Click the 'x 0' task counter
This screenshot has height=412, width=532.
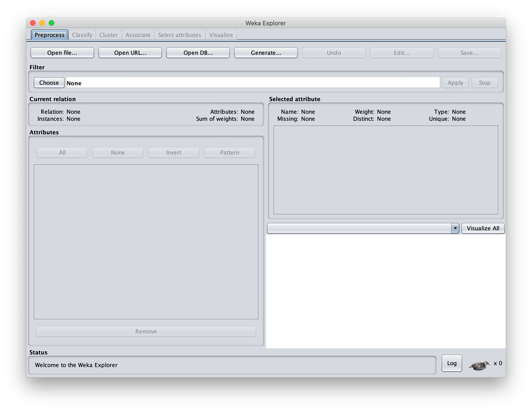[498, 363]
